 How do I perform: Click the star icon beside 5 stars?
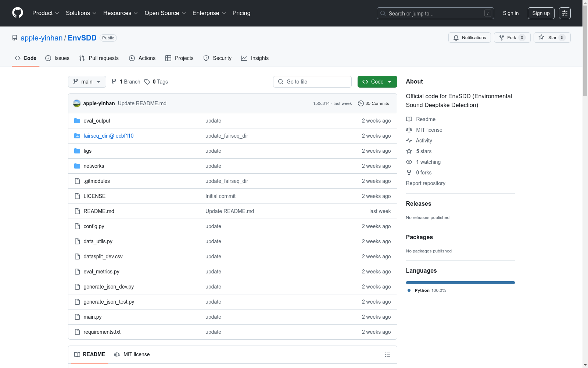pos(409,151)
